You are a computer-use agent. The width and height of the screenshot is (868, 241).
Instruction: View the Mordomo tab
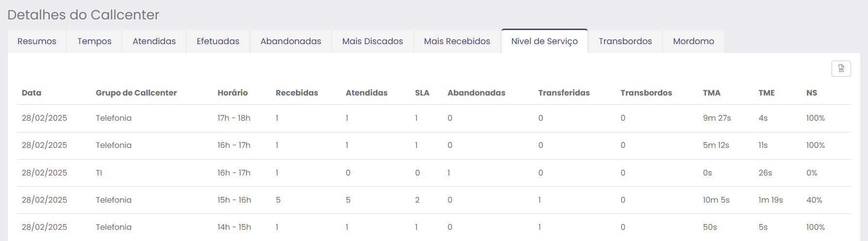693,42
